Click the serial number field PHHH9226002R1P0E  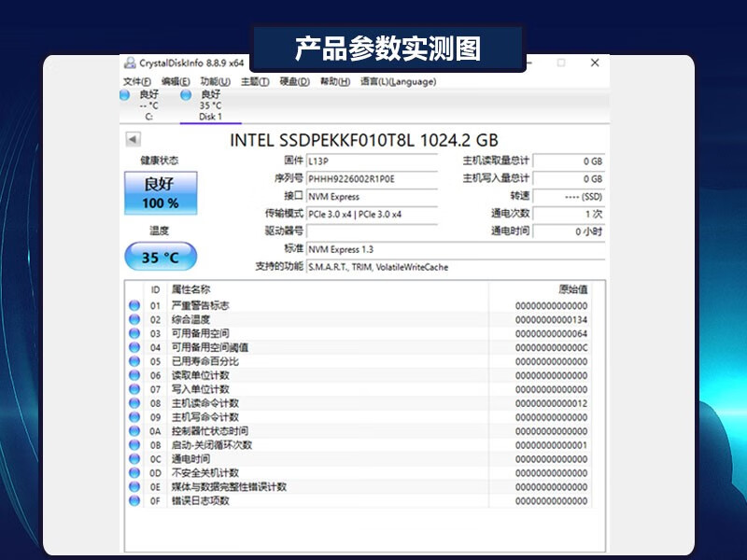[372, 179]
